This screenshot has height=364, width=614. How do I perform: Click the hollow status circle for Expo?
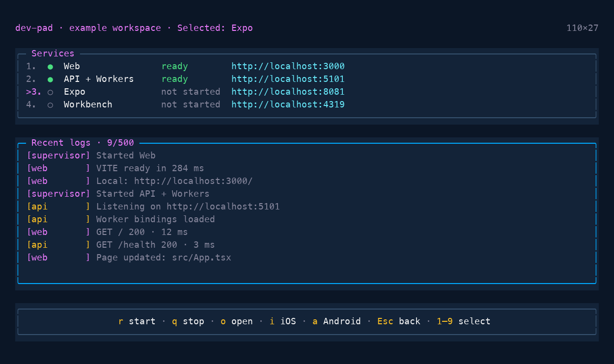(50, 92)
